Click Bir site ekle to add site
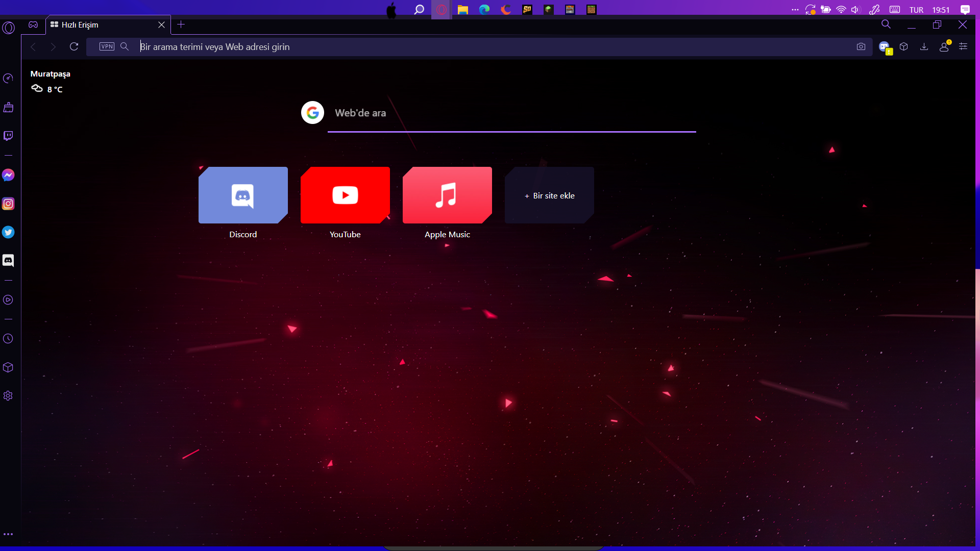The height and width of the screenshot is (551, 980). pyautogui.click(x=549, y=195)
